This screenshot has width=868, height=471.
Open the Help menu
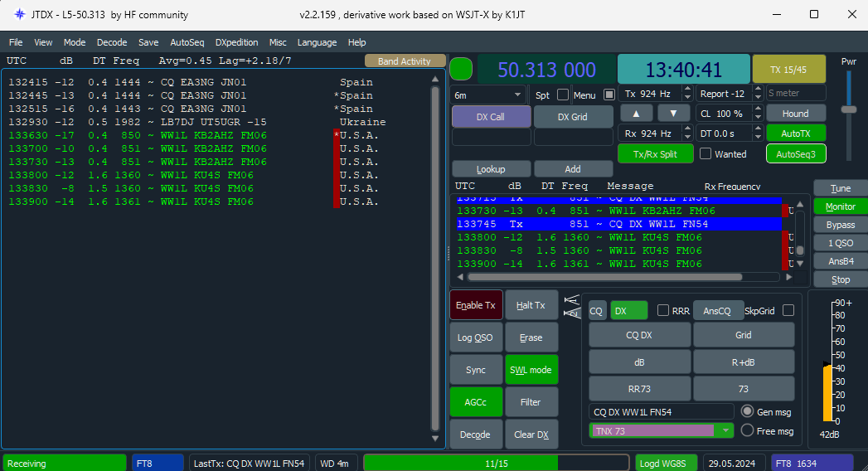pos(356,42)
